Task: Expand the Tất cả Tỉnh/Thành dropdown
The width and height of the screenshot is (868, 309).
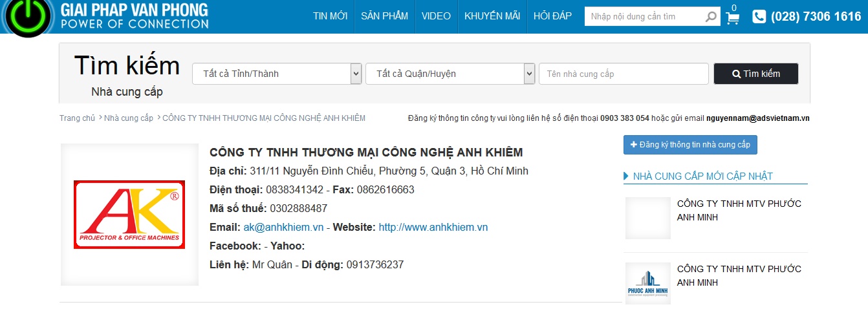Action: point(277,74)
